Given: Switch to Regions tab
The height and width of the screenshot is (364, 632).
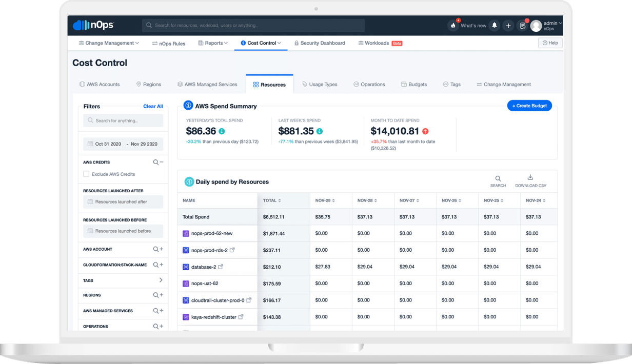Looking at the screenshot, I should (x=148, y=84).
